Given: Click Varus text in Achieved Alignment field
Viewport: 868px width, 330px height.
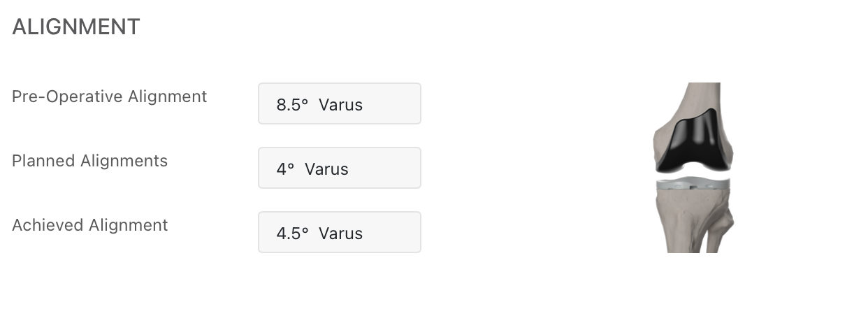Looking at the screenshot, I should pyautogui.click(x=340, y=234).
